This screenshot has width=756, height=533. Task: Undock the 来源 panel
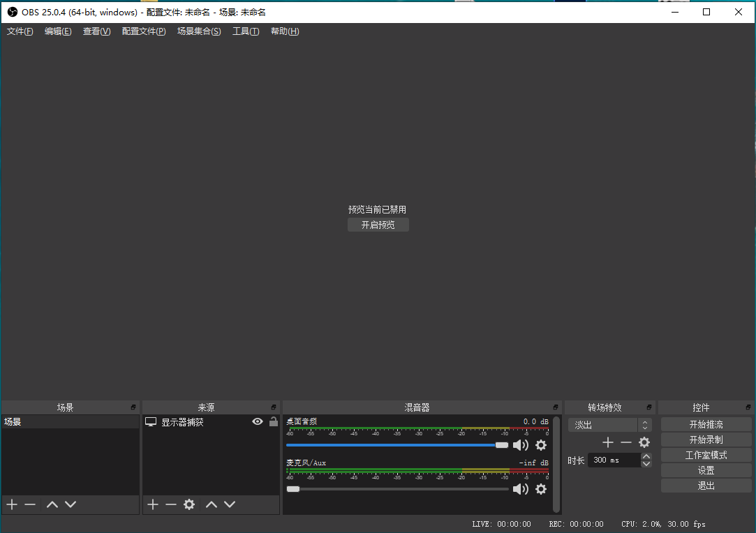[x=274, y=407]
